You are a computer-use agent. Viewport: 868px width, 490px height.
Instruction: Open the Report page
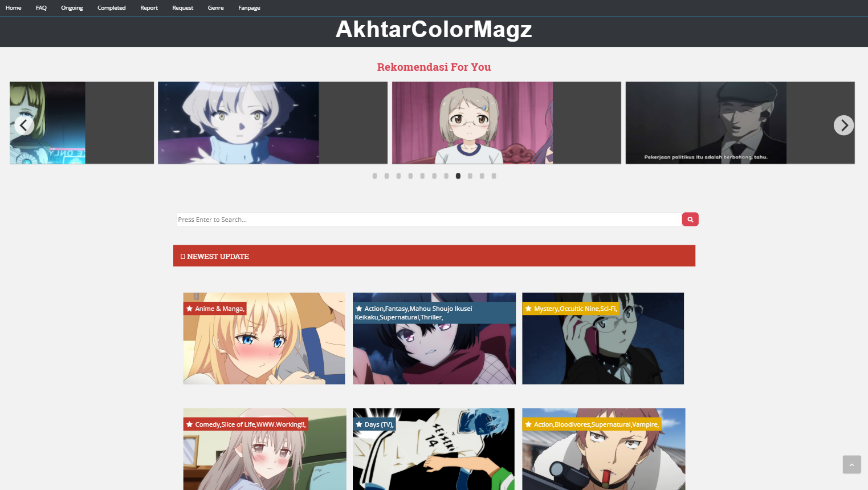point(149,8)
